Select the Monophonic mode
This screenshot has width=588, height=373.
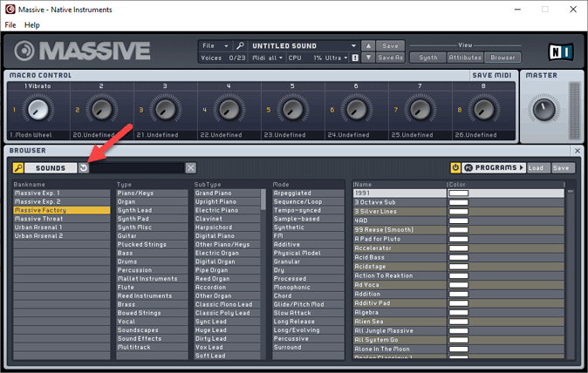(308, 288)
